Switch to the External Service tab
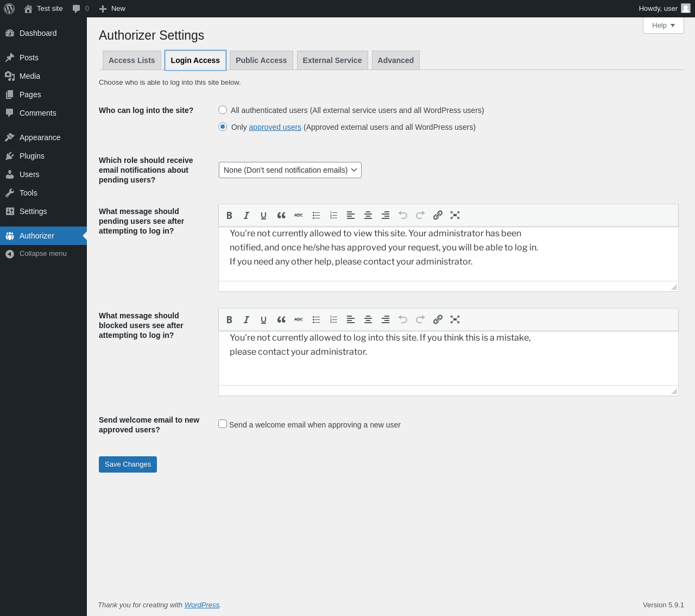 click(332, 60)
